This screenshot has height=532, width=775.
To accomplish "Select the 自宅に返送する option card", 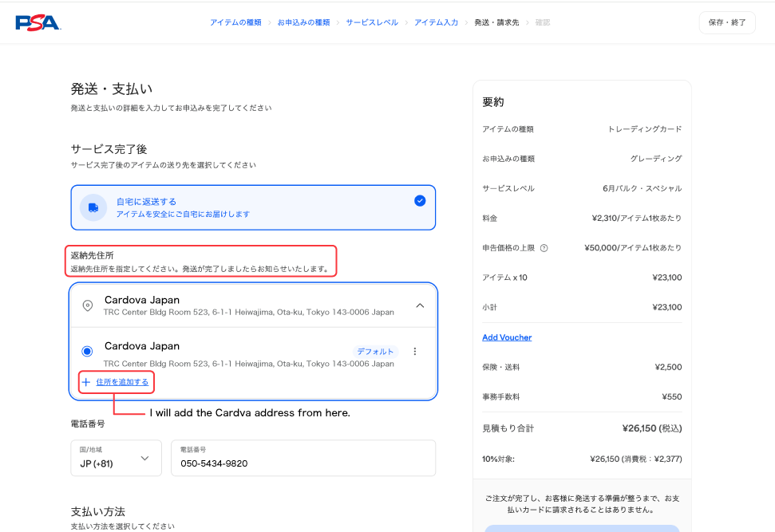I will pyautogui.click(x=253, y=207).
